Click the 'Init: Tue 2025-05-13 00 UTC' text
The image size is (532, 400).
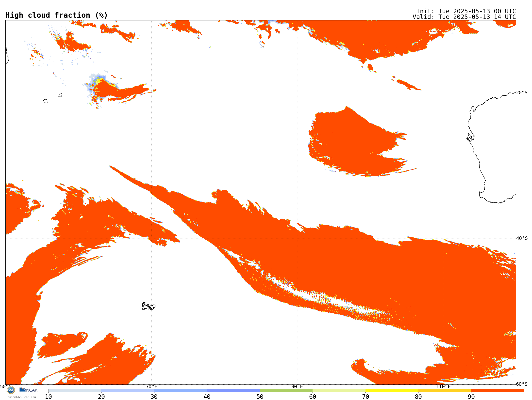click(x=466, y=11)
